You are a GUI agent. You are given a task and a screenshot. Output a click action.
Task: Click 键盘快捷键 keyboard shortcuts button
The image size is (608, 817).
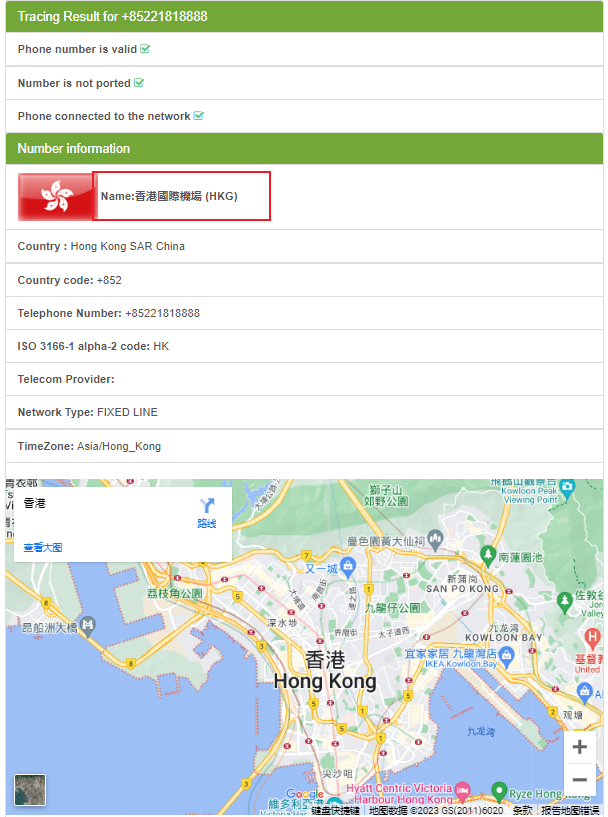(335, 810)
